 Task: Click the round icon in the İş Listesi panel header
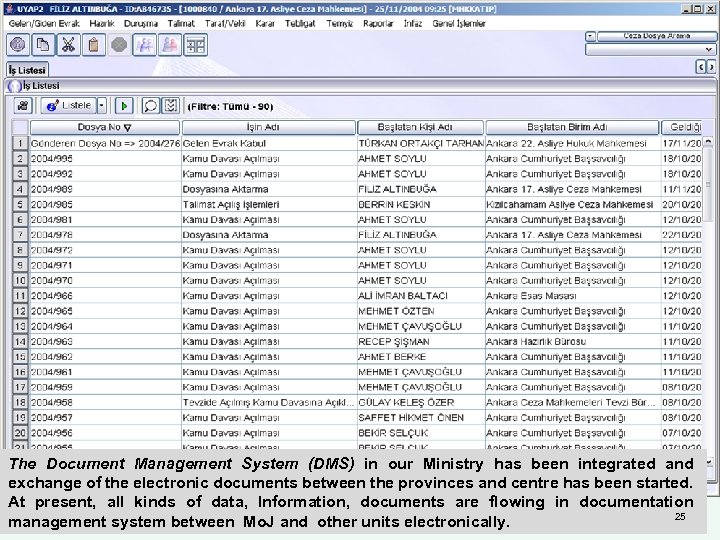[x=15, y=86]
